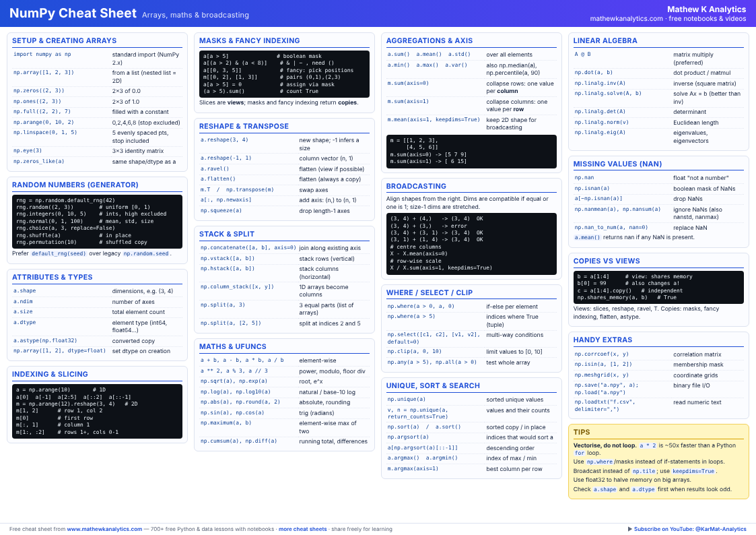
Task: Select the 'MISSING VALUES (NAN)' heading
Action: tap(617, 164)
